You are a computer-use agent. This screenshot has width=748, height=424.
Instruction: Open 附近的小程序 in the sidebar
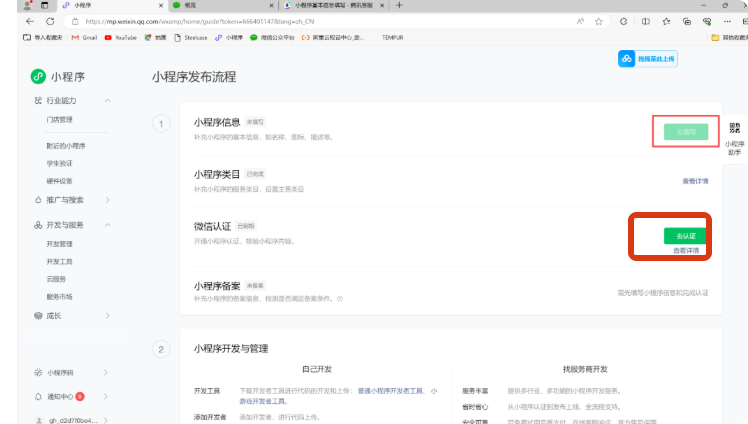coord(66,146)
